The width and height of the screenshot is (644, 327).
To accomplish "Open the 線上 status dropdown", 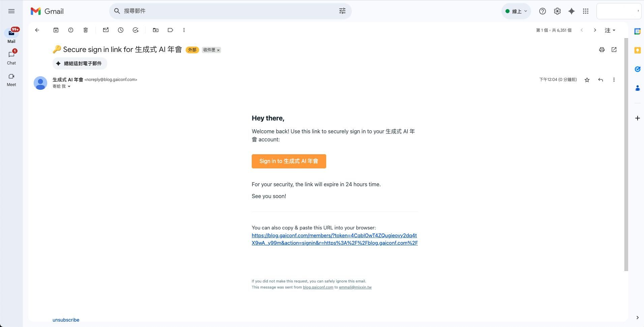I will coord(516,11).
